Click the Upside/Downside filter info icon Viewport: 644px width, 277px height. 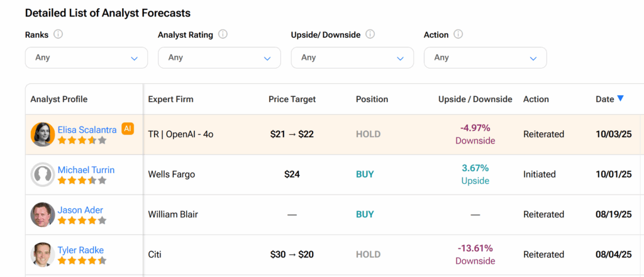[x=371, y=35]
